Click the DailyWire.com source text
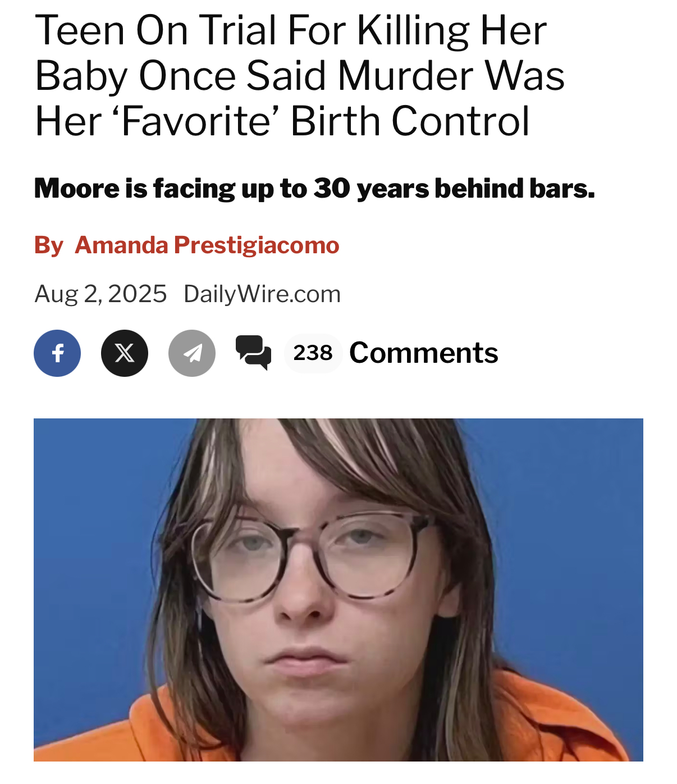 pos(262,294)
